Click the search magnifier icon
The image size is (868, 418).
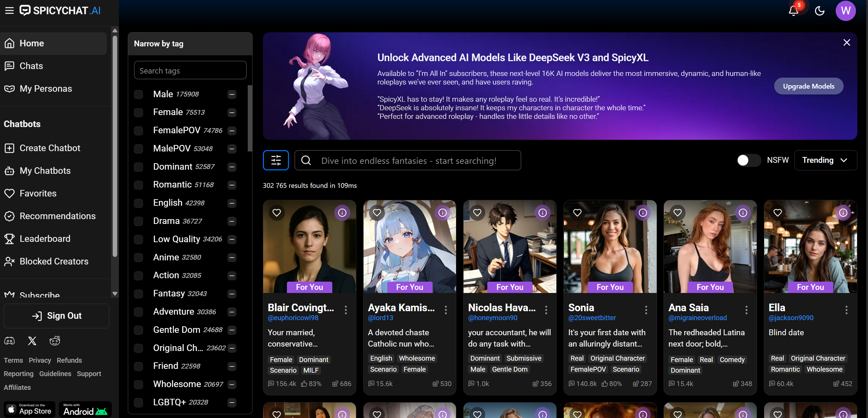(x=306, y=160)
